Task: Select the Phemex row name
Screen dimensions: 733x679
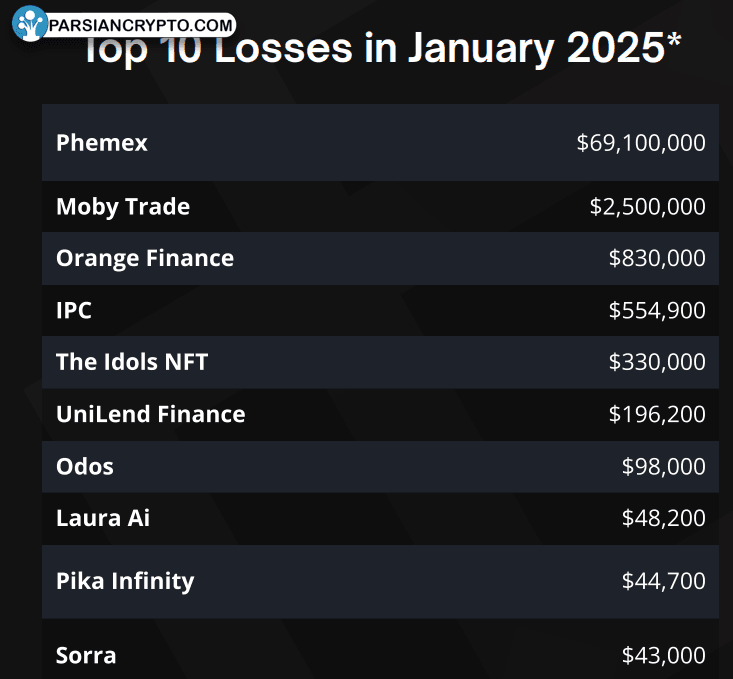Action: [102, 143]
